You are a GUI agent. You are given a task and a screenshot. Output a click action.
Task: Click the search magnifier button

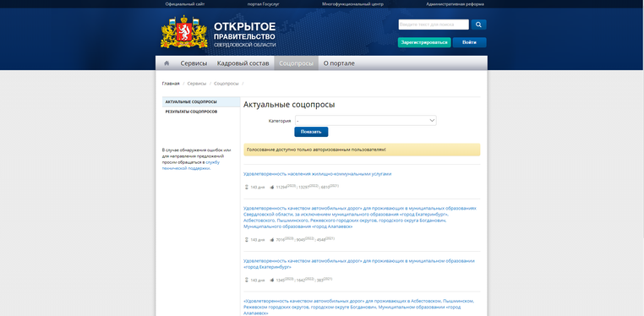coord(478,25)
